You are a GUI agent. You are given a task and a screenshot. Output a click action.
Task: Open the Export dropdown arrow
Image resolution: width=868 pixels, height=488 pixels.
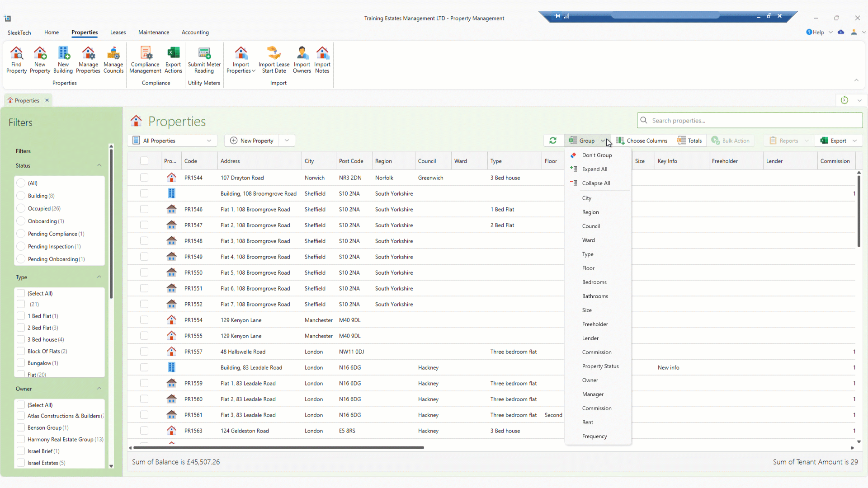coord(854,141)
